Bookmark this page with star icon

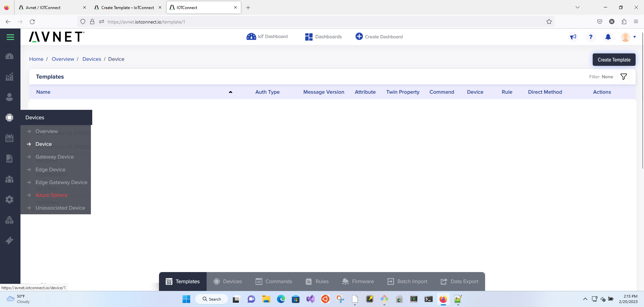click(x=549, y=22)
